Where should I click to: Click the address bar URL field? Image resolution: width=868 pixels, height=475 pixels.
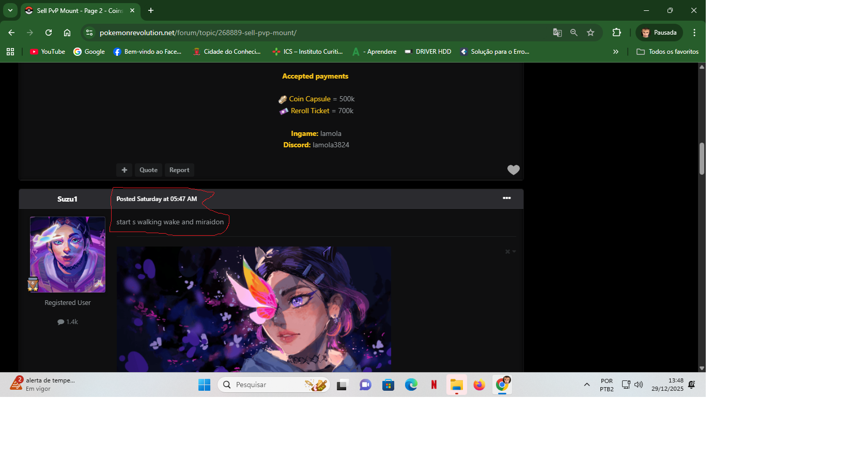(310, 33)
